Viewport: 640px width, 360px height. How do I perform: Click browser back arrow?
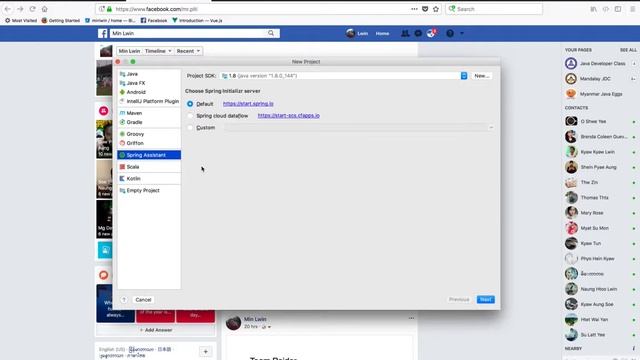tap(8, 9)
